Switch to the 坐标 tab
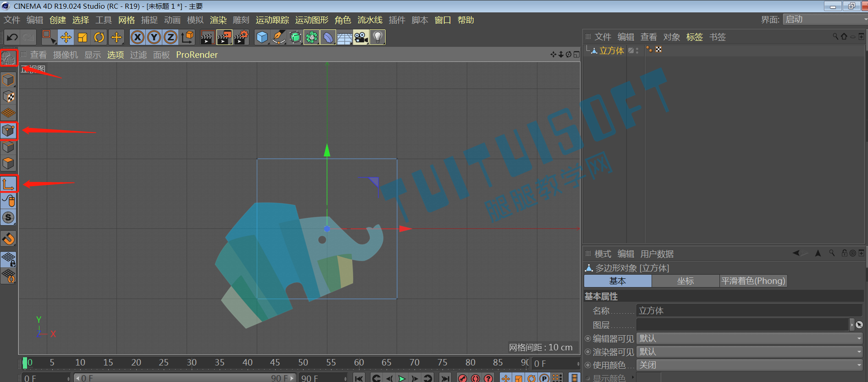This screenshot has height=382, width=868. coord(686,281)
